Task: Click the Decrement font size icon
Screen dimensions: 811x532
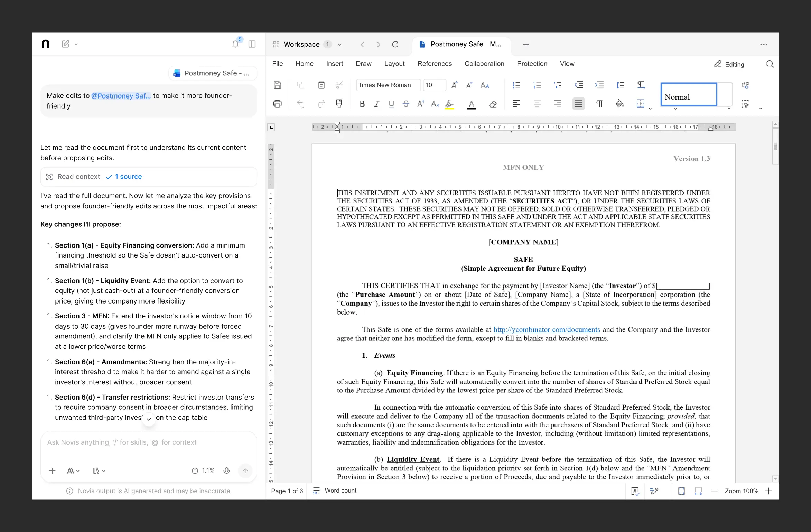Action: (x=469, y=85)
